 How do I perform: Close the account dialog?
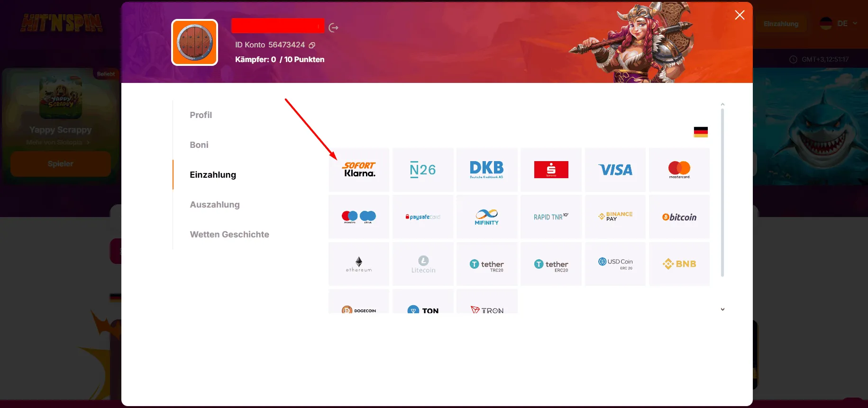pos(739,15)
